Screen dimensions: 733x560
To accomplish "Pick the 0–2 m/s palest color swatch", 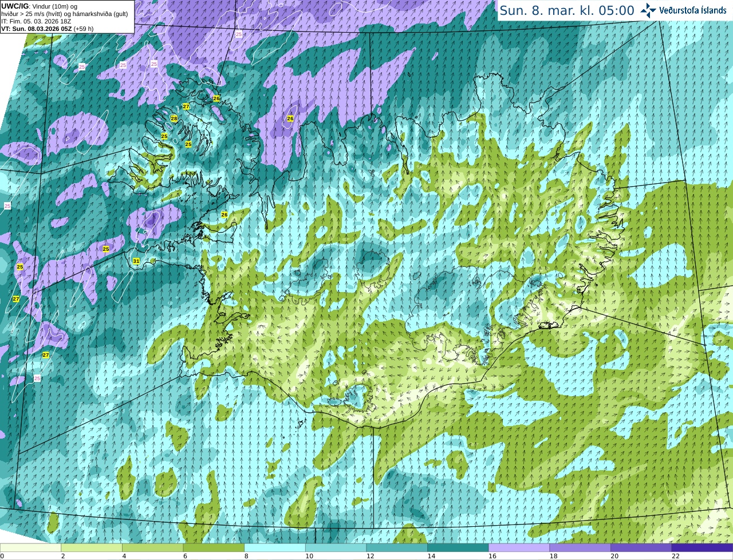I will coord(30,547).
